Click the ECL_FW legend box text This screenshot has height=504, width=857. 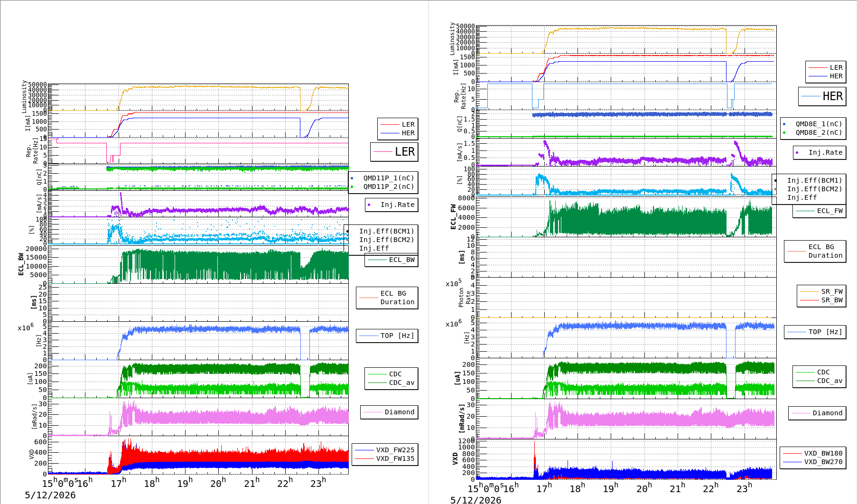point(830,211)
